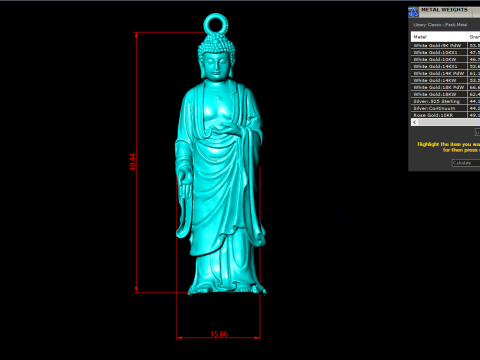Click the horizontal scrollbar left arrow
This screenshot has width=480, height=360.
tap(414, 122)
